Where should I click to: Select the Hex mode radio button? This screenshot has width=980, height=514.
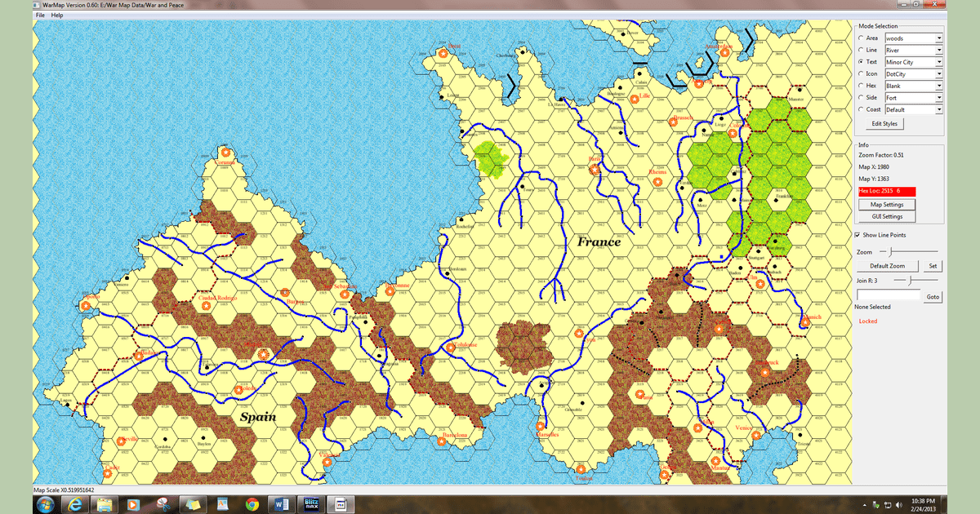click(x=861, y=86)
